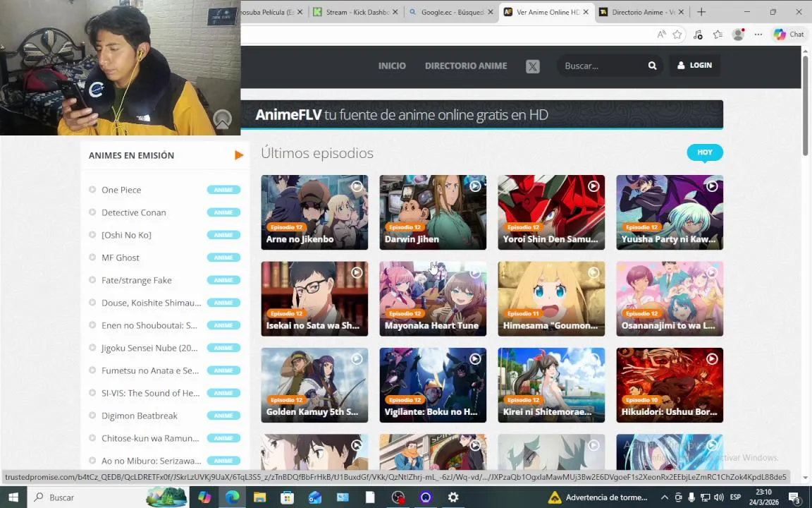Close the Google.ec Búsqueda tab
This screenshot has width=812, height=508.
coord(491,12)
